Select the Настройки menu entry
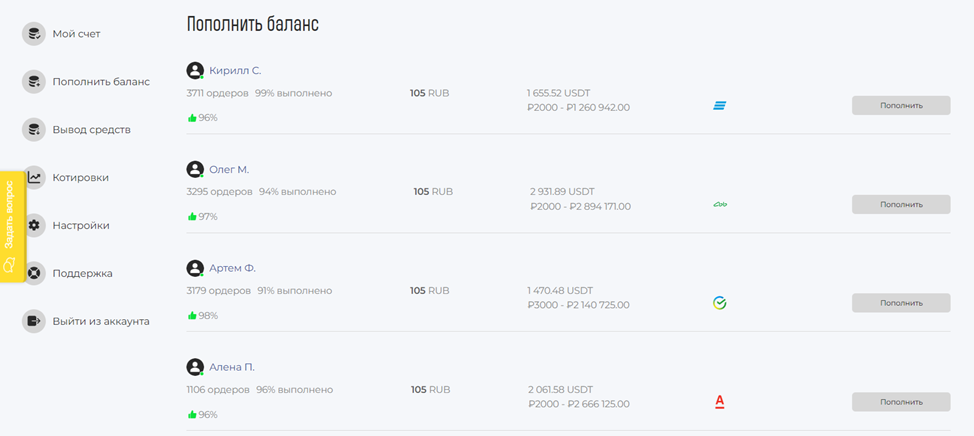This screenshot has height=436, width=974. [81, 225]
